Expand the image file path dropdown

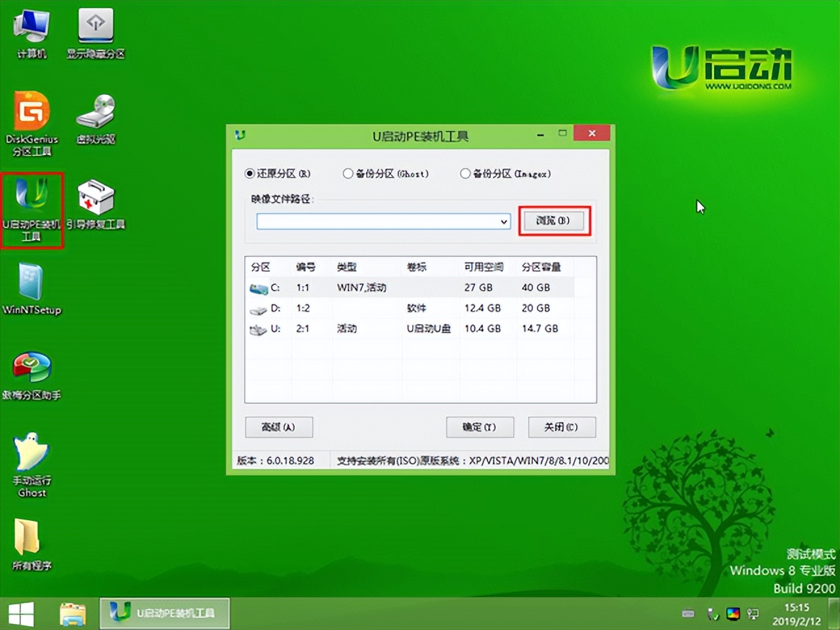[x=503, y=221]
